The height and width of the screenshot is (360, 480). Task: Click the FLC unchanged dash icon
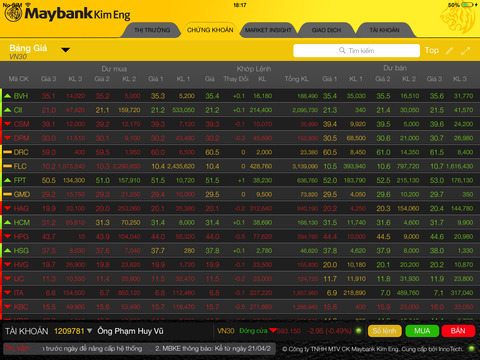pos(7,166)
